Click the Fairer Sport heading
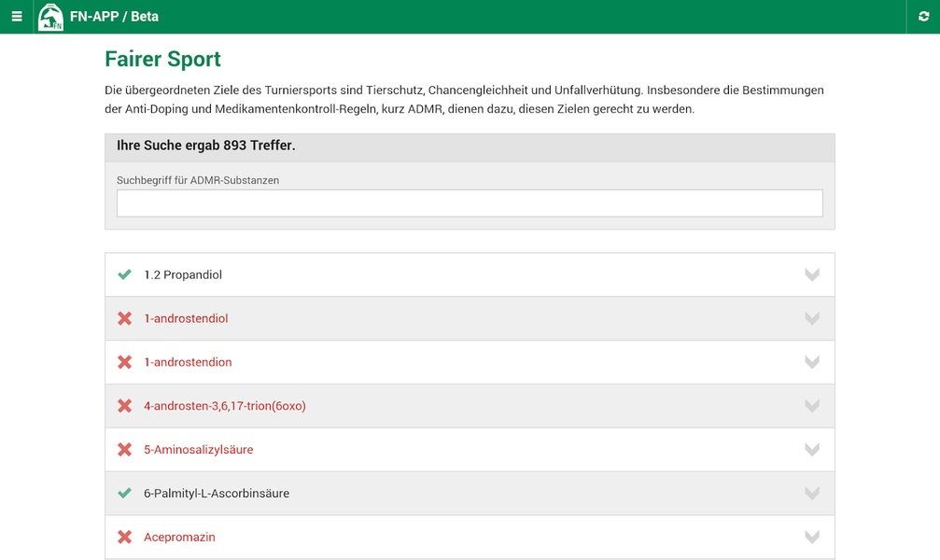Viewport: 940px width, 560px height. (x=162, y=59)
